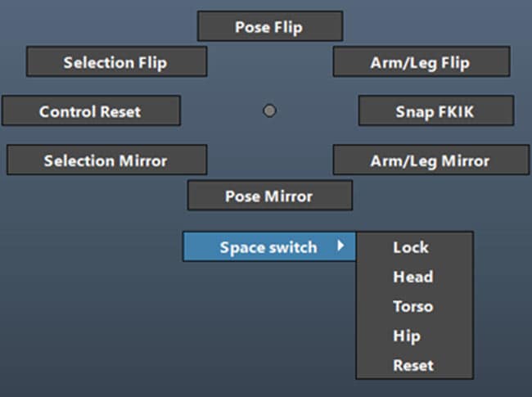Screen dimensions: 532x397
Task: Choose Lock in the Space switch submenu
Action: click(x=410, y=247)
